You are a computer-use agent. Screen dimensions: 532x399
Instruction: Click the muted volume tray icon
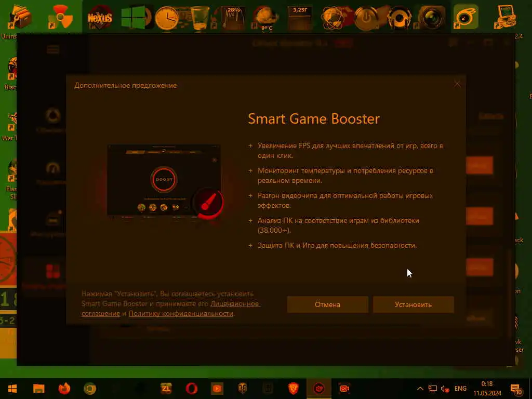445,389
